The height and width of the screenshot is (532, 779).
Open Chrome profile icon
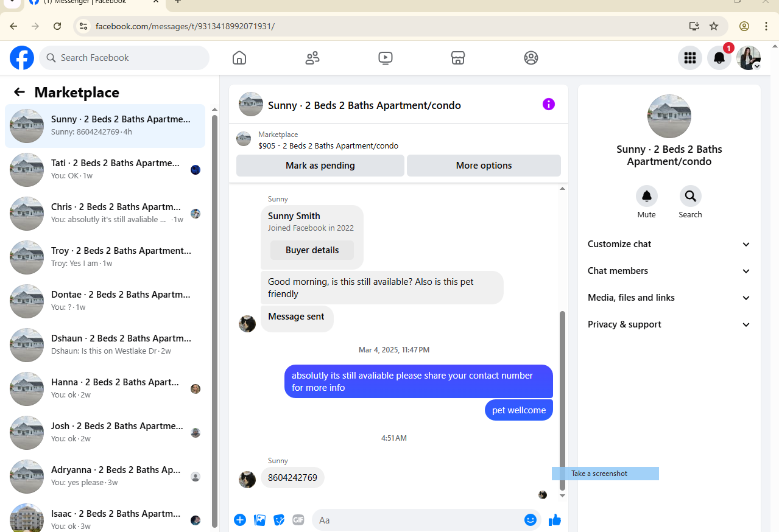click(x=744, y=26)
